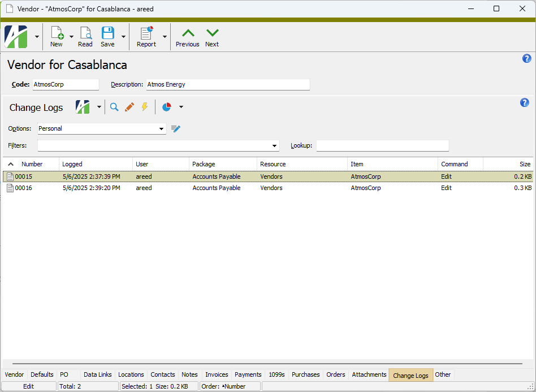Click into the Lookup field
The width and height of the screenshot is (536, 392).
tap(383, 146)
